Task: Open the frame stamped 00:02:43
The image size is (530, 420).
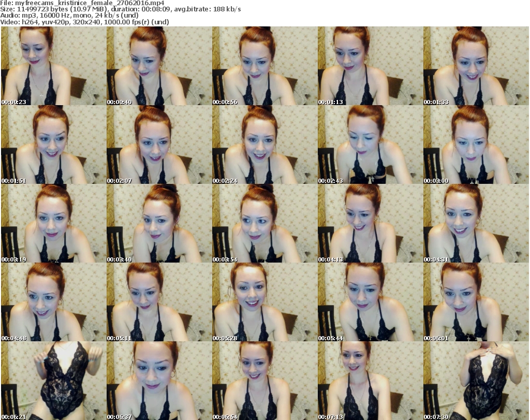Action: pos(370,144)
